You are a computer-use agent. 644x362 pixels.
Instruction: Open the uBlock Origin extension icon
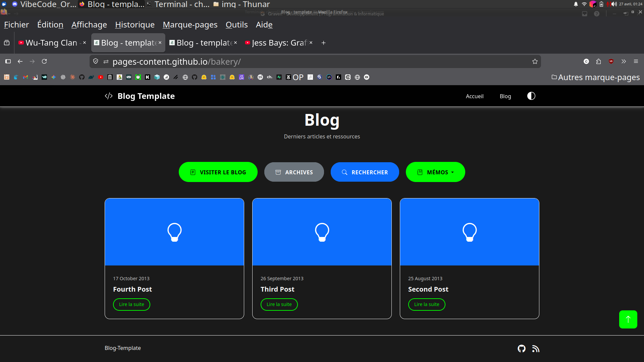pos(611,61)
